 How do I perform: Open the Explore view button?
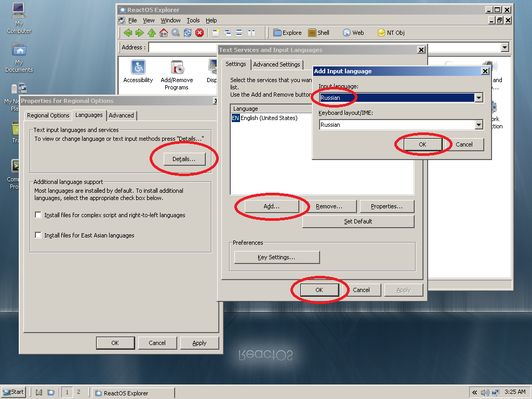point(287,33)
